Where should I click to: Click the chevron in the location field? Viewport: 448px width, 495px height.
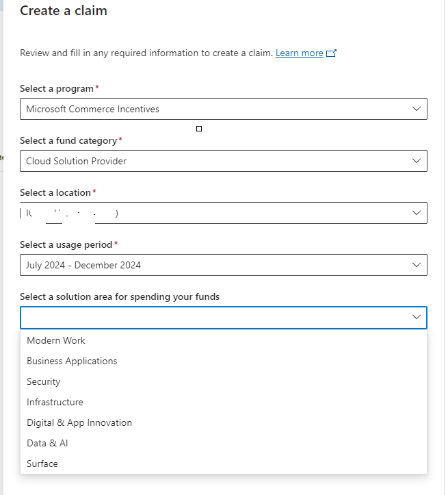click(x=417, y=213)
